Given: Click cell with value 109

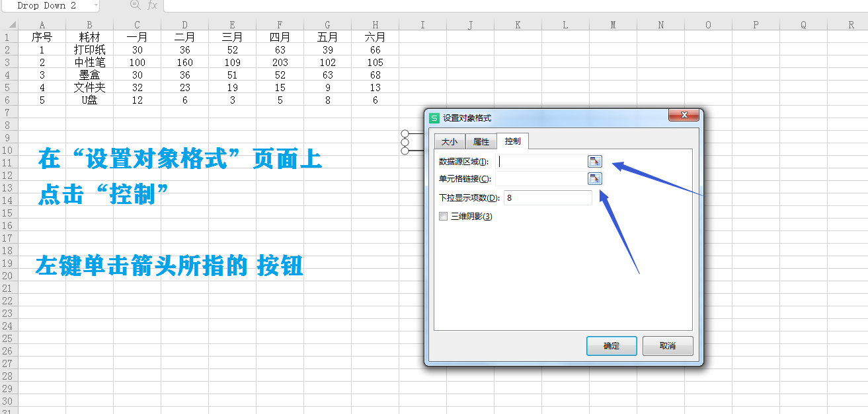Looking at the screenshot, I should pyautogui.click(x=232, y=62).
